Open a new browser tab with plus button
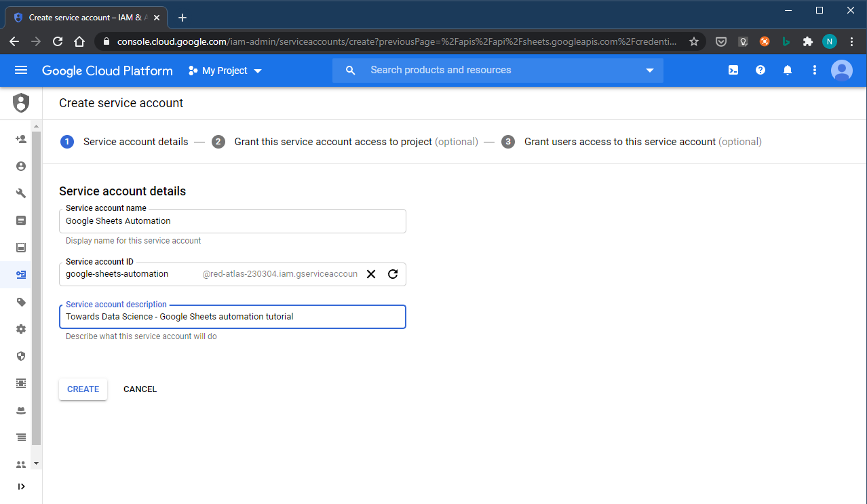Screen dimensions: 867x504 (x=182, y=18)
